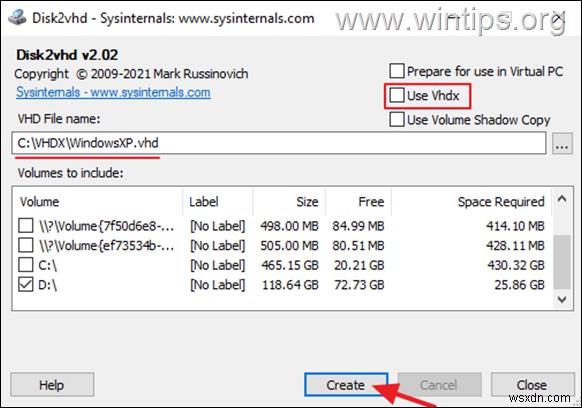Click the Help button

pyautogui.click(x=52, y=385)
